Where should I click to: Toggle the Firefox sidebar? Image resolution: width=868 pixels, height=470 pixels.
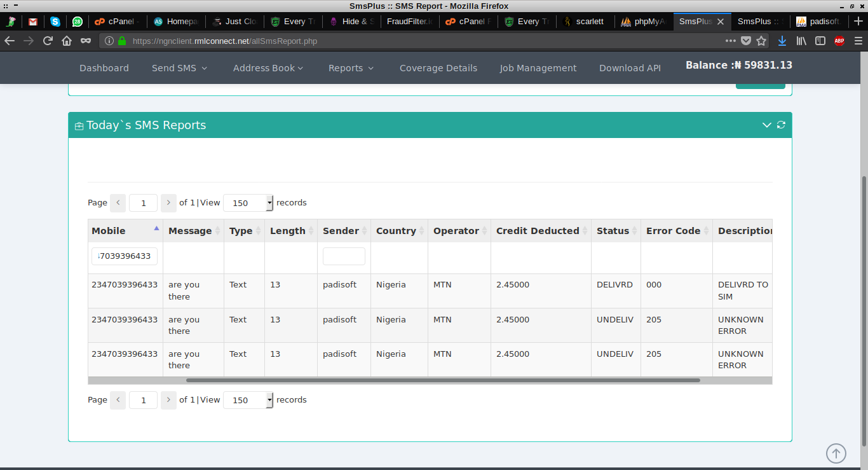(820, 41)
